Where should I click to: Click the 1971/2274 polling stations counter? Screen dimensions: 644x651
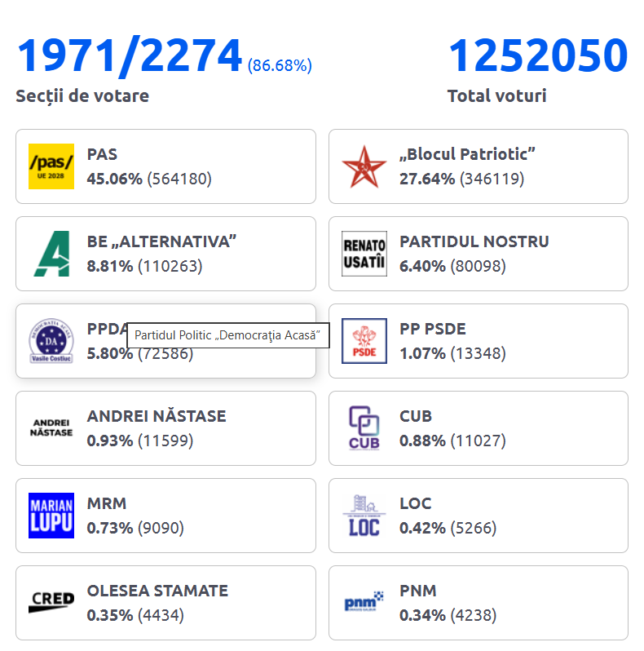point(130,55)
